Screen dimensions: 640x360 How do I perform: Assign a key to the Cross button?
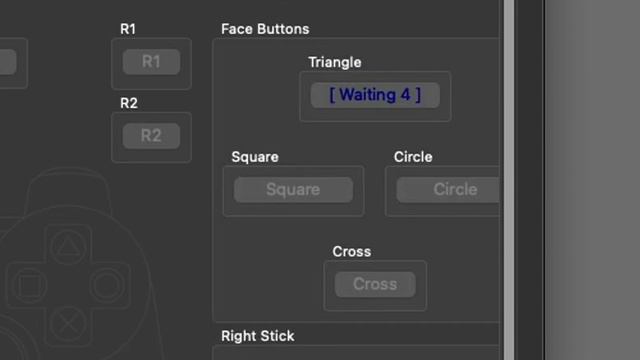(x=375, y=284)
